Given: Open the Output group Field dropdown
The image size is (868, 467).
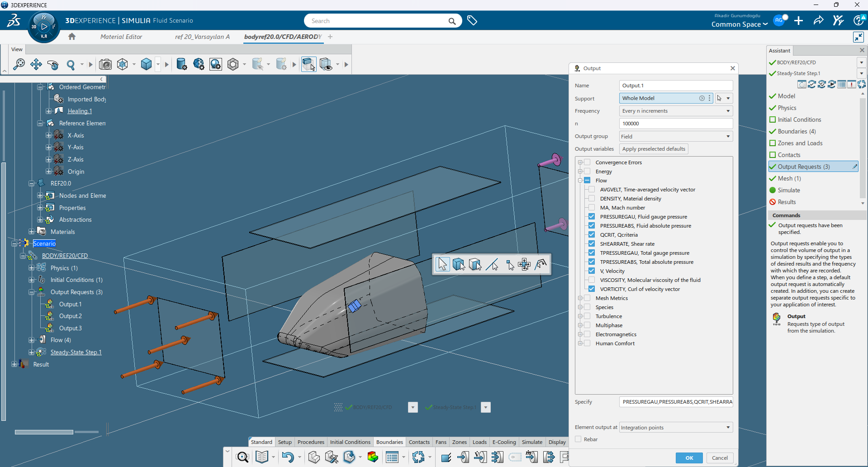Looking at the screenshot, I should 676,136.
